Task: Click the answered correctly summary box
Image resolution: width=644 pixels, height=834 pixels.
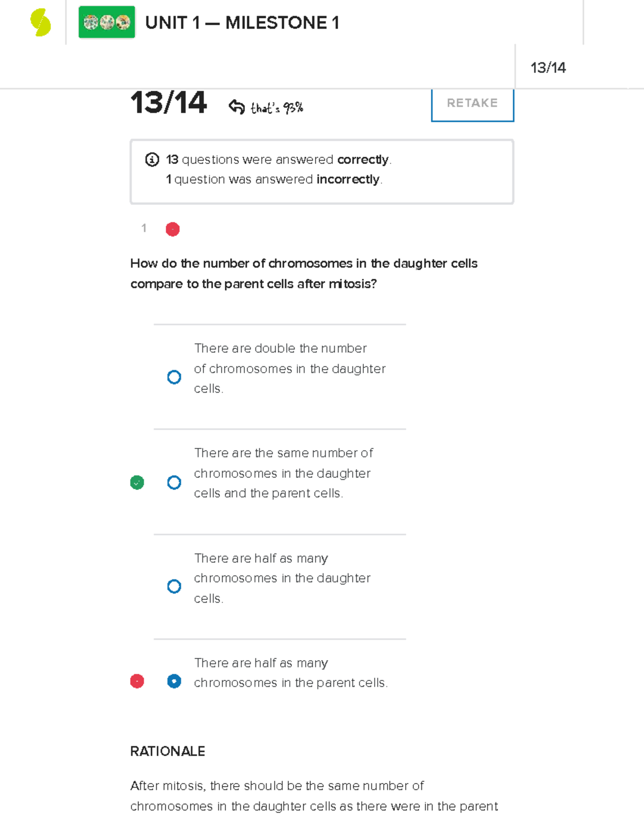Action: (x=322, y=172)
